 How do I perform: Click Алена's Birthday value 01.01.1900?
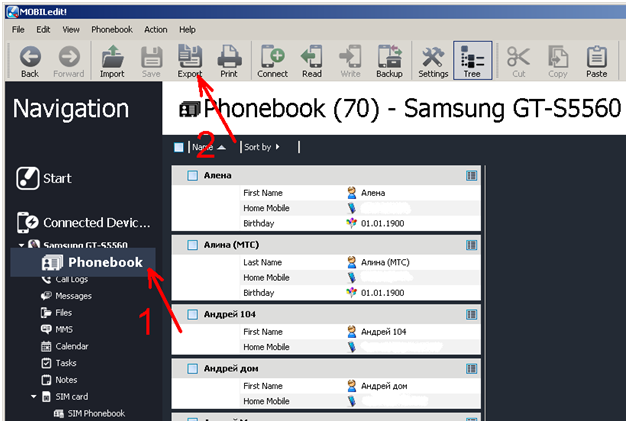coord(382,224)
